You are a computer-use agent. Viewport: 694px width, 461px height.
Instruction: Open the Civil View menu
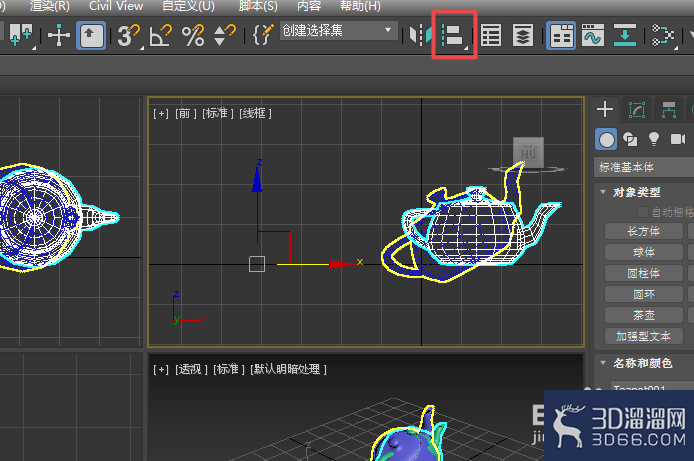(116, 6)
